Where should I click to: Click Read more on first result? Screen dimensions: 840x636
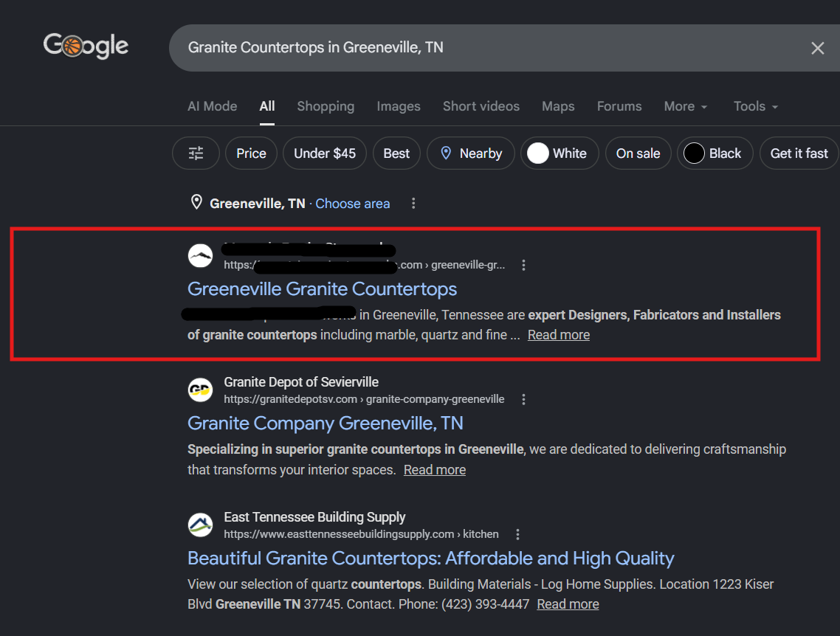point(559,334)
